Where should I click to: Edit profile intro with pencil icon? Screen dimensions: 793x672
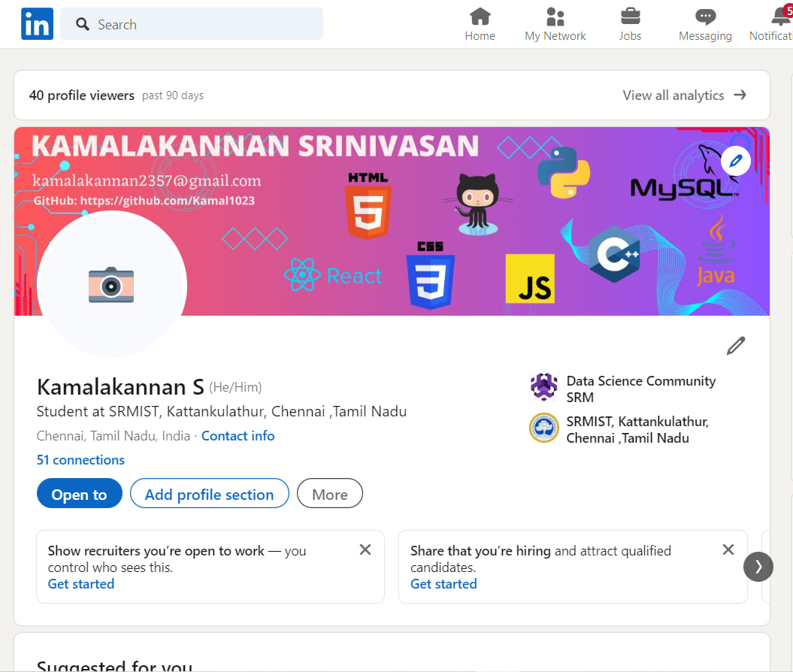(736, 346)
